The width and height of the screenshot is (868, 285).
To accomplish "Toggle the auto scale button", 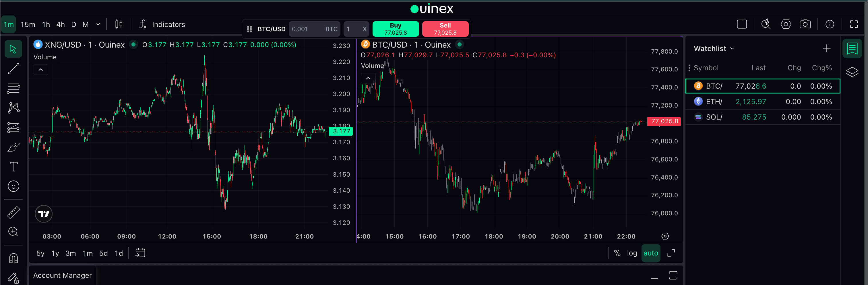I will [x=651, y=253].
